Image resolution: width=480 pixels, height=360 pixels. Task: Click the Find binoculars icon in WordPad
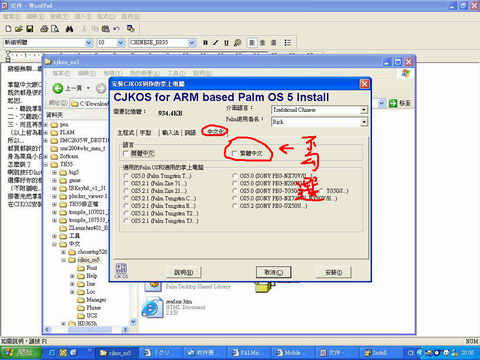69,29
